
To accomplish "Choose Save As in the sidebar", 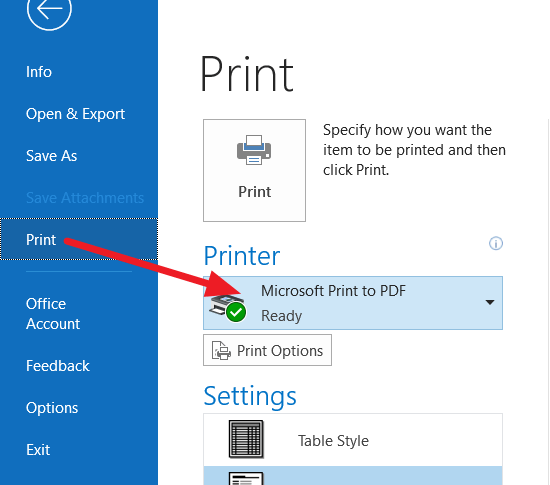I will click(x=52, y=156).
